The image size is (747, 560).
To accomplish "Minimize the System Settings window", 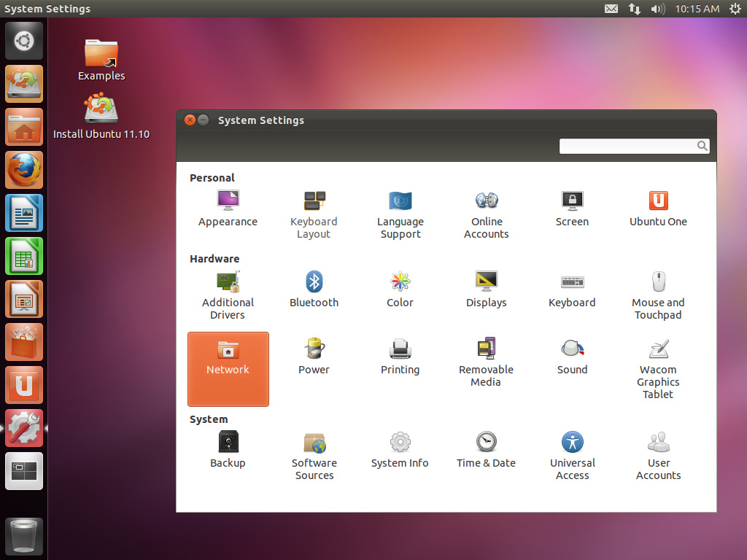I will pos(204,120).
